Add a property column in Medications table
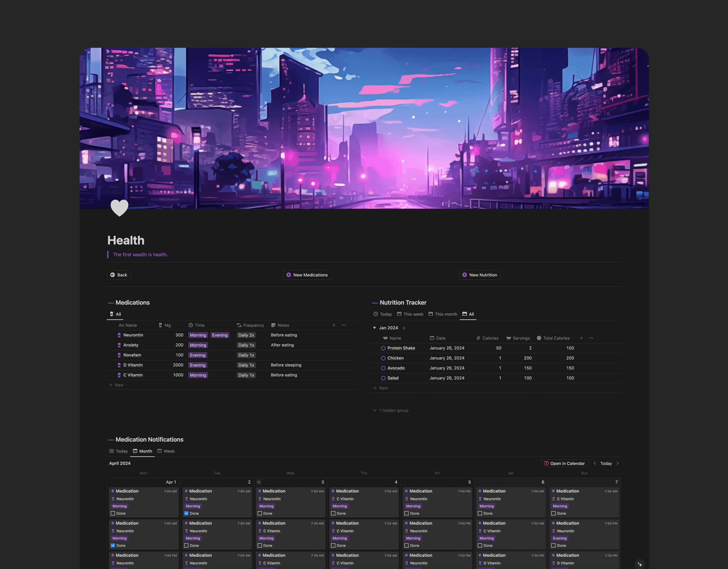The image size is (728, 569). point(334,325)
